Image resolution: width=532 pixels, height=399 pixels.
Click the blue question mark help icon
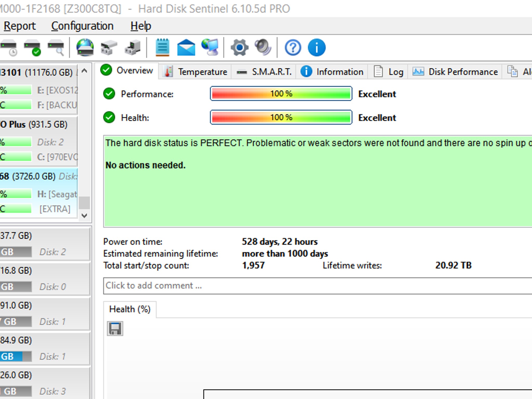coord(293,48)
